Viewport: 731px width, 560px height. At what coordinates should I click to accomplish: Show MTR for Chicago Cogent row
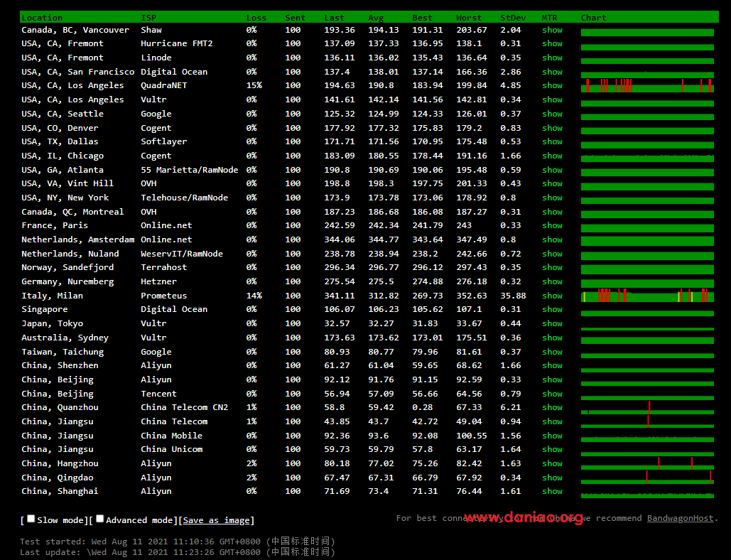click(x=553, y=156)
